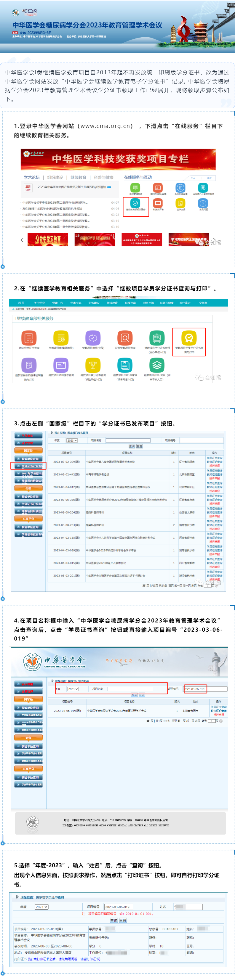Click 2011年学分证书 sidebar button in step 4 screenshot
Viewport: 235px width, 980px height.
tap(29, 723)
